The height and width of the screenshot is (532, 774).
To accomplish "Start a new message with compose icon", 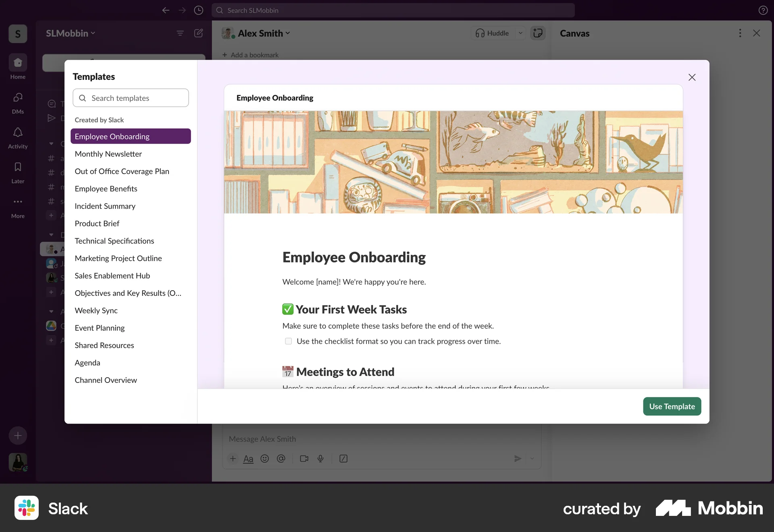I will pyautogui.click(x=198, y=33).
